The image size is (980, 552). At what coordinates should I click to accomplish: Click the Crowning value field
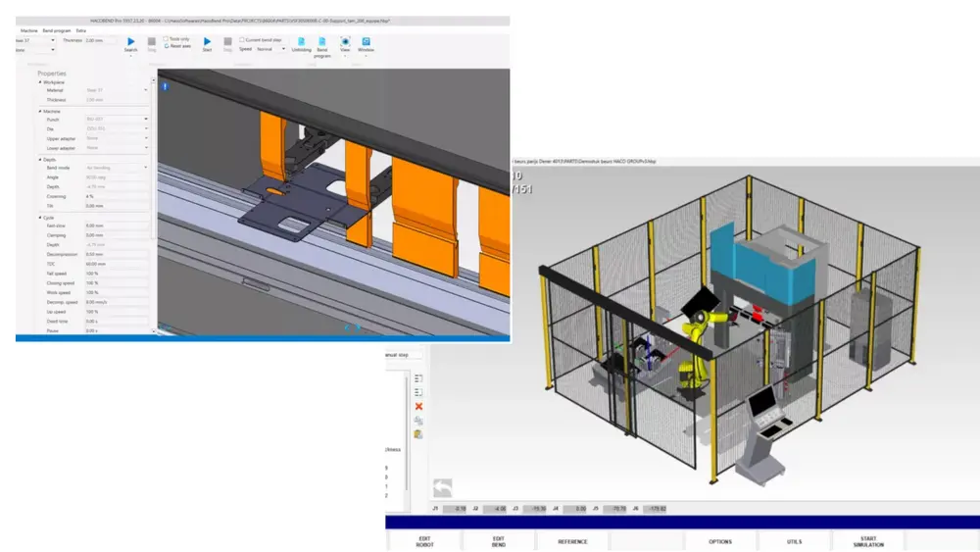tap(117, 196)
